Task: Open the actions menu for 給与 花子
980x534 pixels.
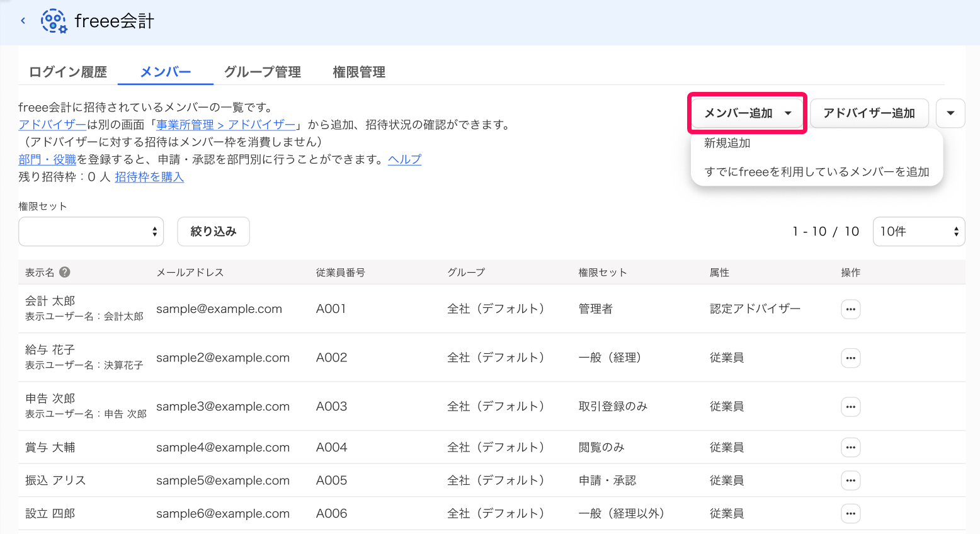Action: [x=850, y=358]
